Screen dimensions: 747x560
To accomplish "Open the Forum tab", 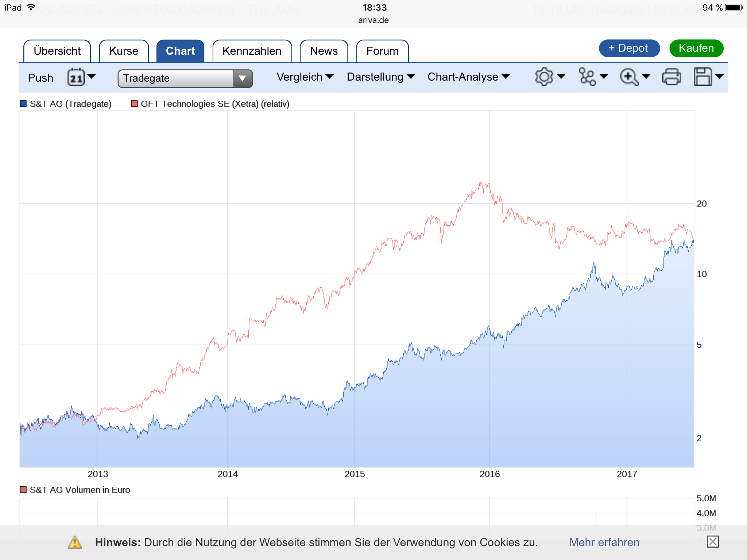I will point(382,51).
